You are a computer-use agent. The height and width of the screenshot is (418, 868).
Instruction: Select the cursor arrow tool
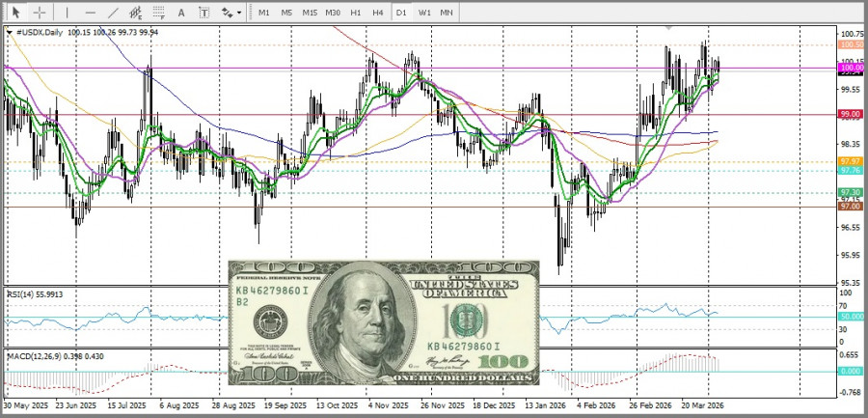pyautogui.click(x=16, y=13)
